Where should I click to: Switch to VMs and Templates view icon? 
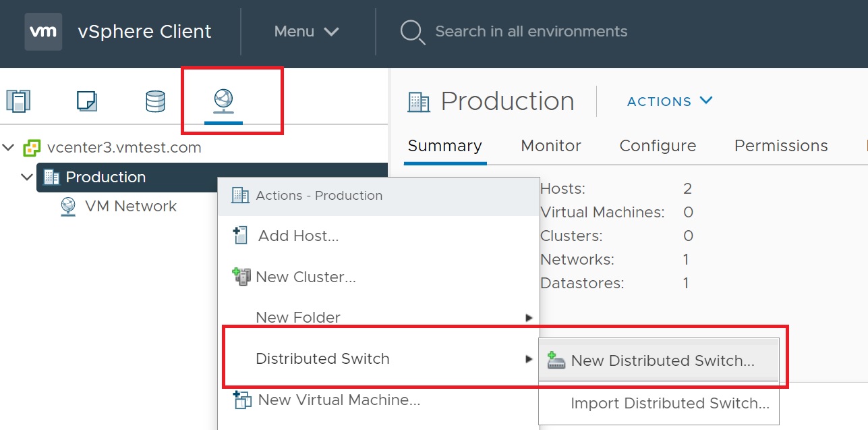pyautogui.click(x=87, y=101)
